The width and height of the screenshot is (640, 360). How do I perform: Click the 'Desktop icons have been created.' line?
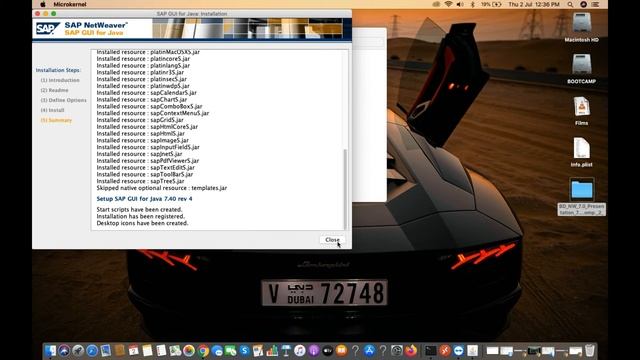(x=142, y=223)
